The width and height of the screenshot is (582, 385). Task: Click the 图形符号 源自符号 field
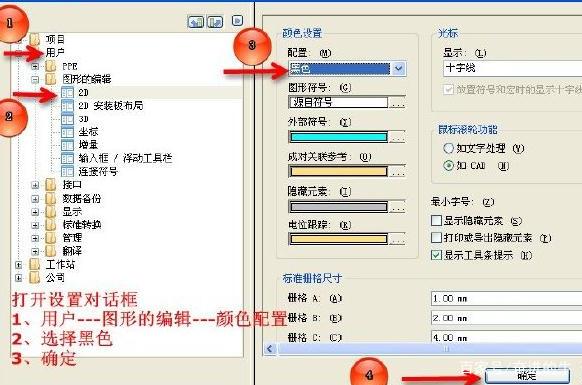(339, 102)
